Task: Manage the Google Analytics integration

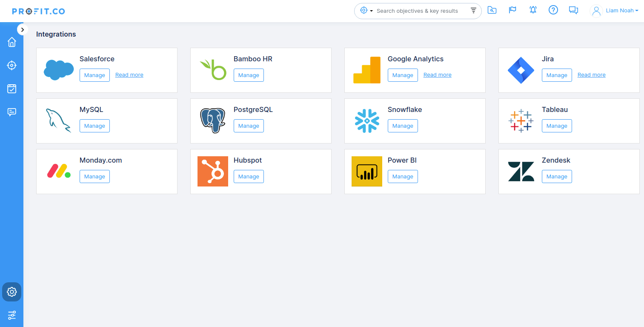Action: click(403, 75)
